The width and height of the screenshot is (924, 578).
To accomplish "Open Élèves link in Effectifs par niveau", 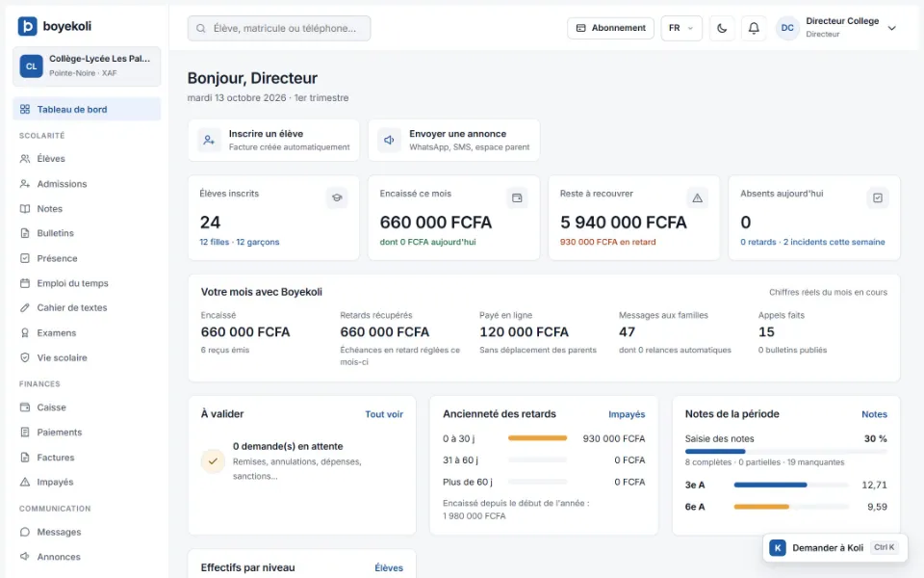I will click(389, 568).
